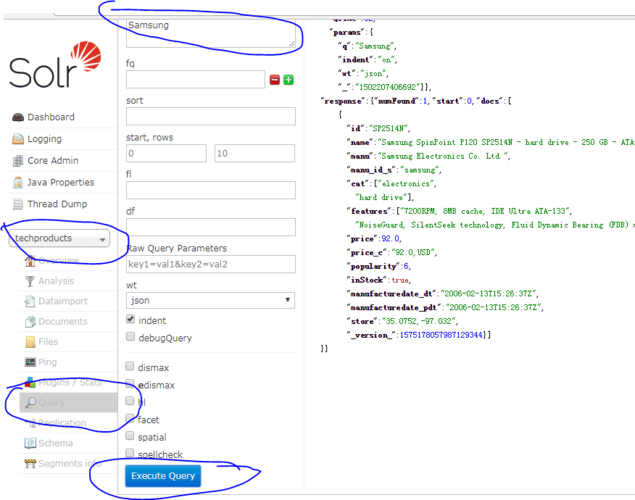
Task: Enable the spatial checkbox
Action: 130,436
